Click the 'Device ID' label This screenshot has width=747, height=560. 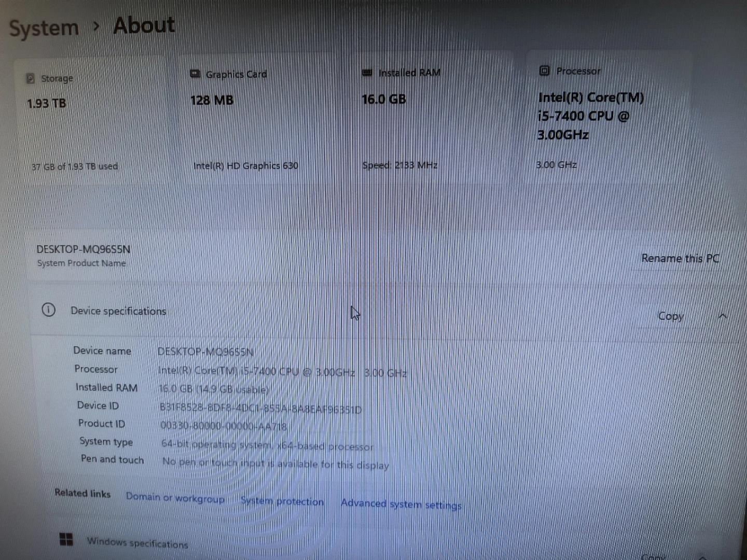pyautogui.click(x=98, y=405)
